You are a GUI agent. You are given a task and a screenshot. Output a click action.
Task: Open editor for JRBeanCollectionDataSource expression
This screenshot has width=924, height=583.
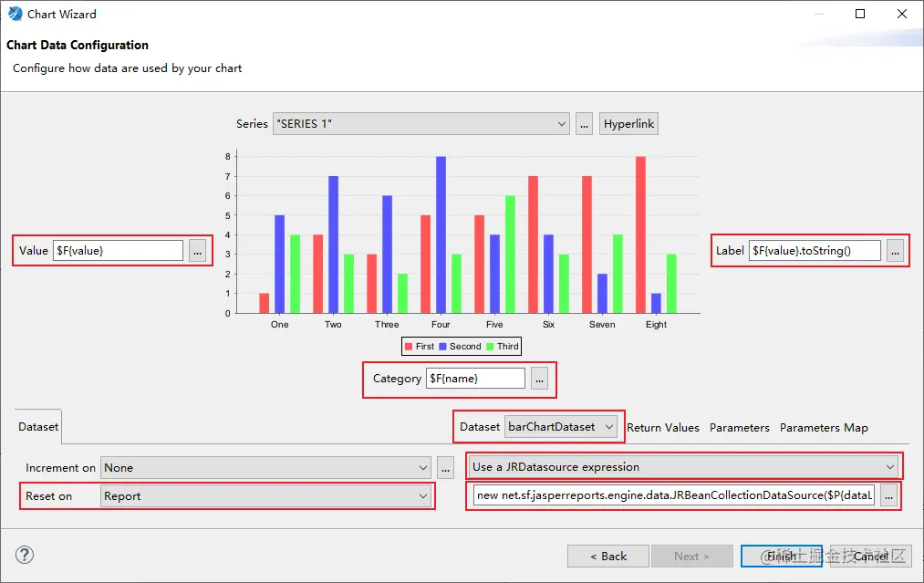pos(888,495)
